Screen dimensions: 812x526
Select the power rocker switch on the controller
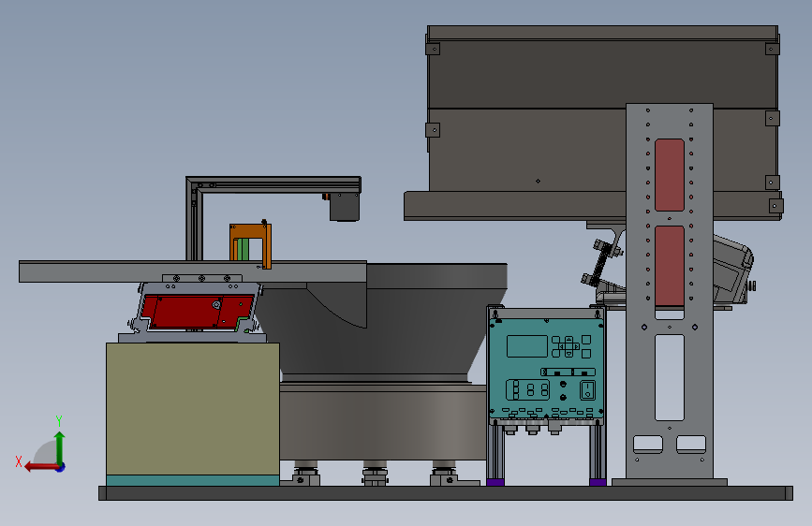tap(587, 390)
